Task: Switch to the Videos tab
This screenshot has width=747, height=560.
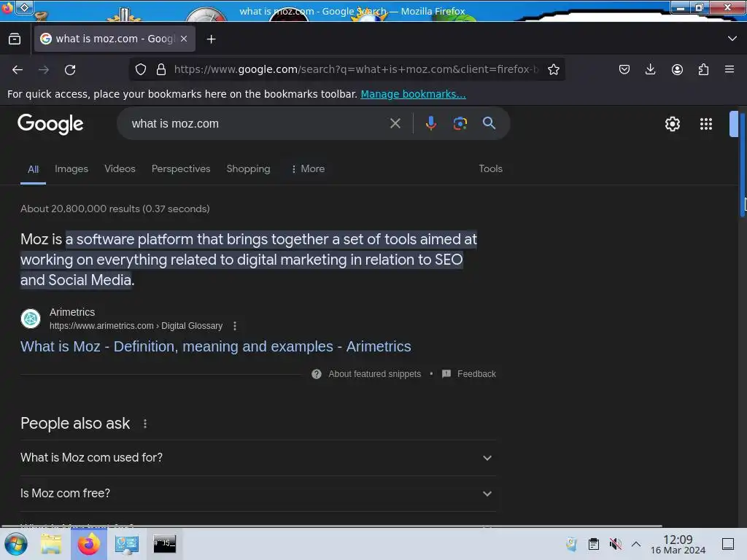Action: pyautogui.click(x=120, y=168)
